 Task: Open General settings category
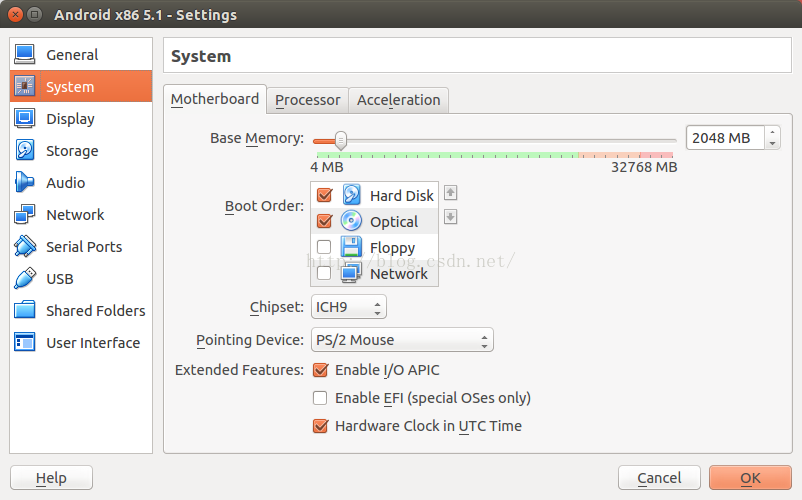pos(81,54)
